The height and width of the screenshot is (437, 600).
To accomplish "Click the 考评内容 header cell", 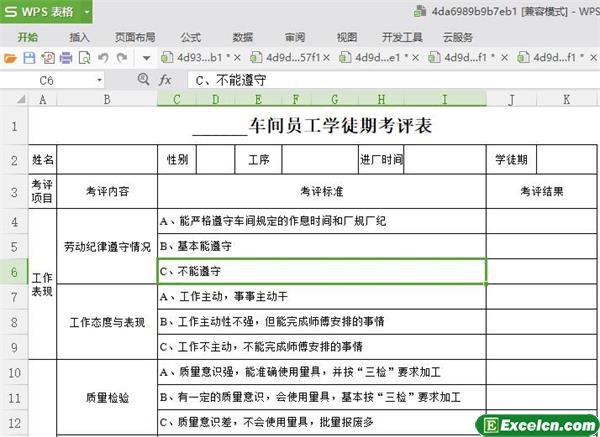I will click(107, 191).
